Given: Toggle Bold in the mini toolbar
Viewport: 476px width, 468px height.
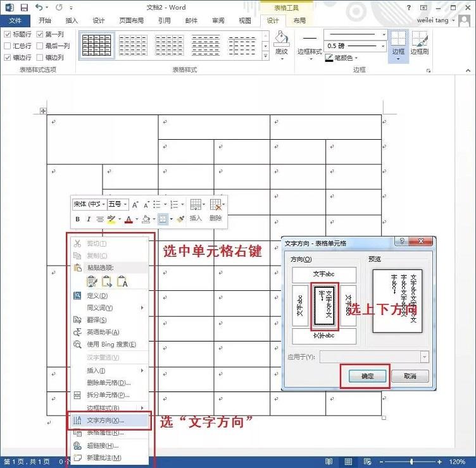Looking at the screenshot, I should (x=77, y=219).
